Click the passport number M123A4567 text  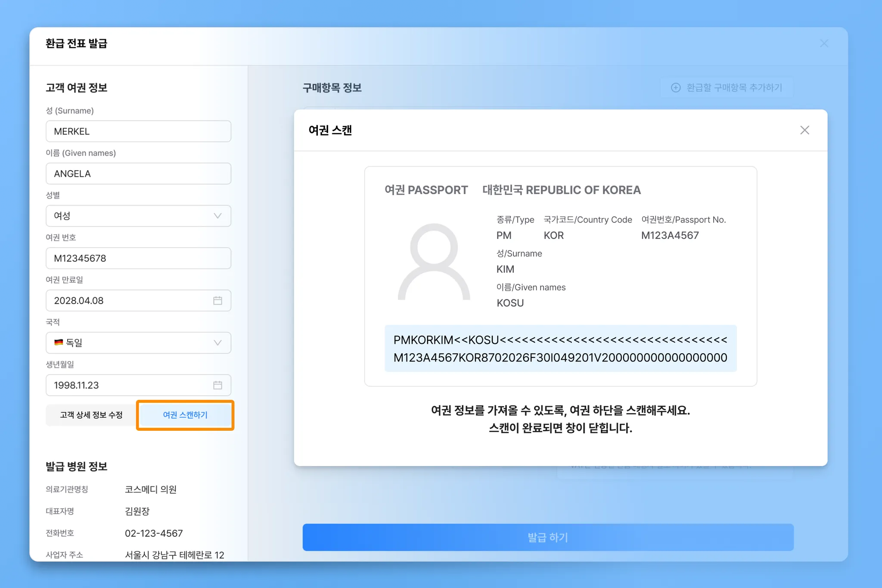point(670,236)
